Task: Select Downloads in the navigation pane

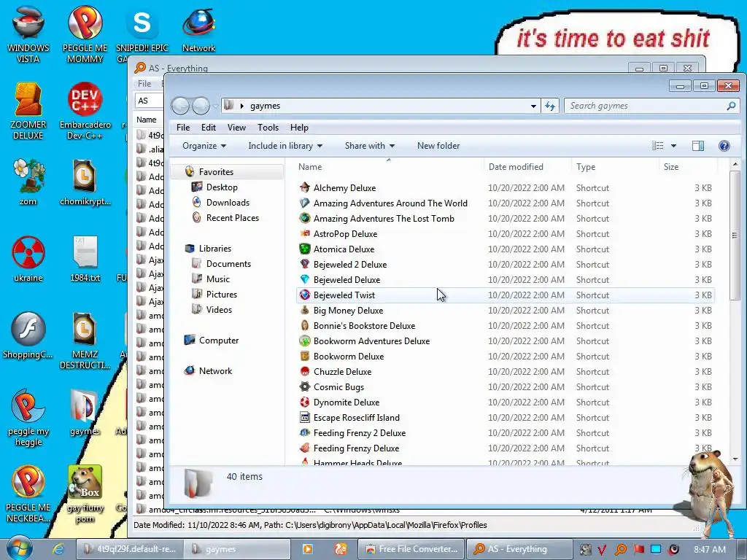Action: pos(228,203)
